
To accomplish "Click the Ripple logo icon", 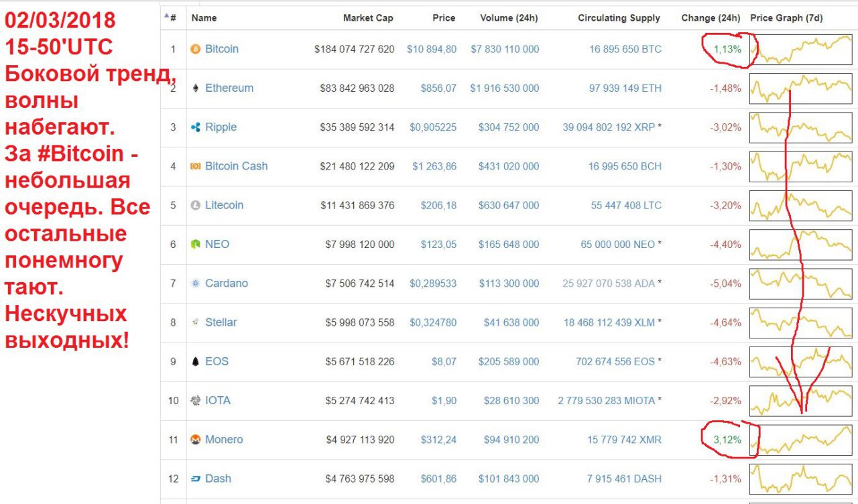I will [x=196, y=127].
